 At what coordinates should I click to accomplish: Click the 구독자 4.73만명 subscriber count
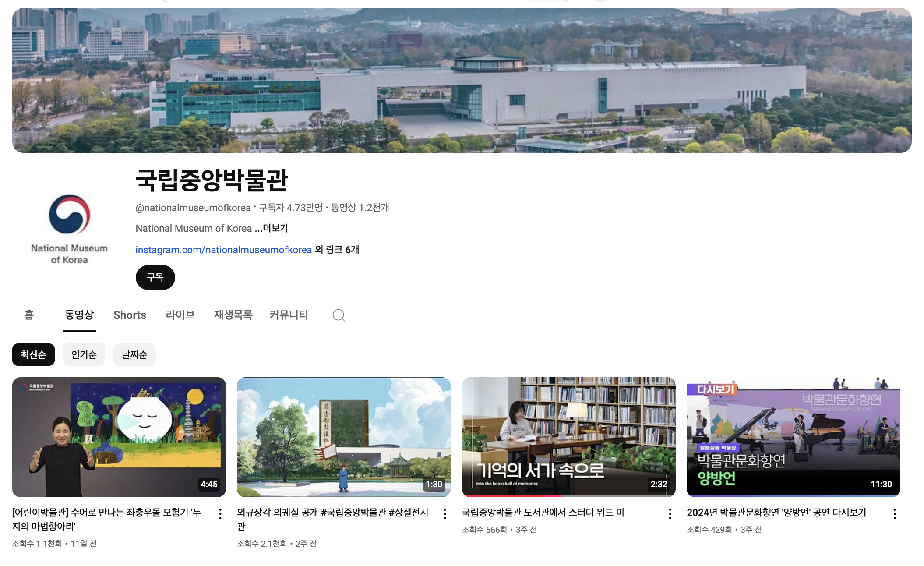[291, 208]
